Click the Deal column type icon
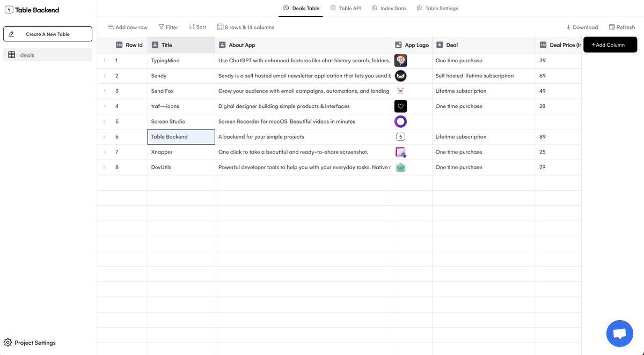This screenshot has width=644, height=355. click(440, 45)
